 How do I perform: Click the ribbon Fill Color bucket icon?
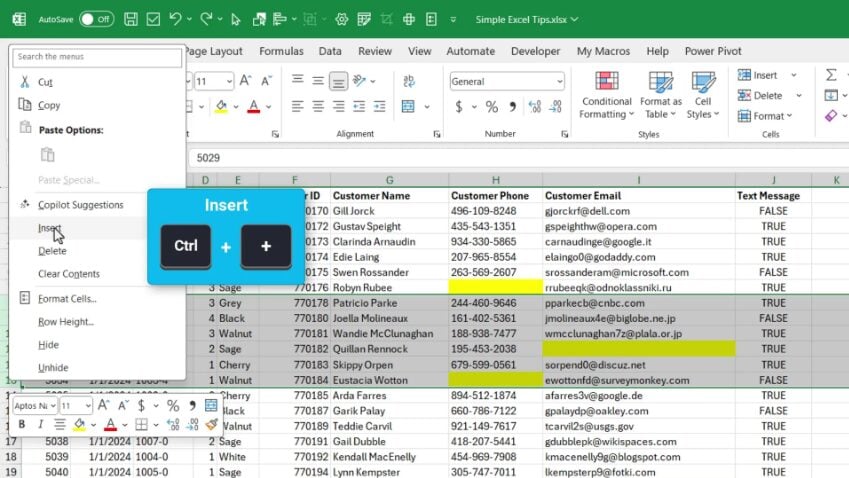coord(221,106)
